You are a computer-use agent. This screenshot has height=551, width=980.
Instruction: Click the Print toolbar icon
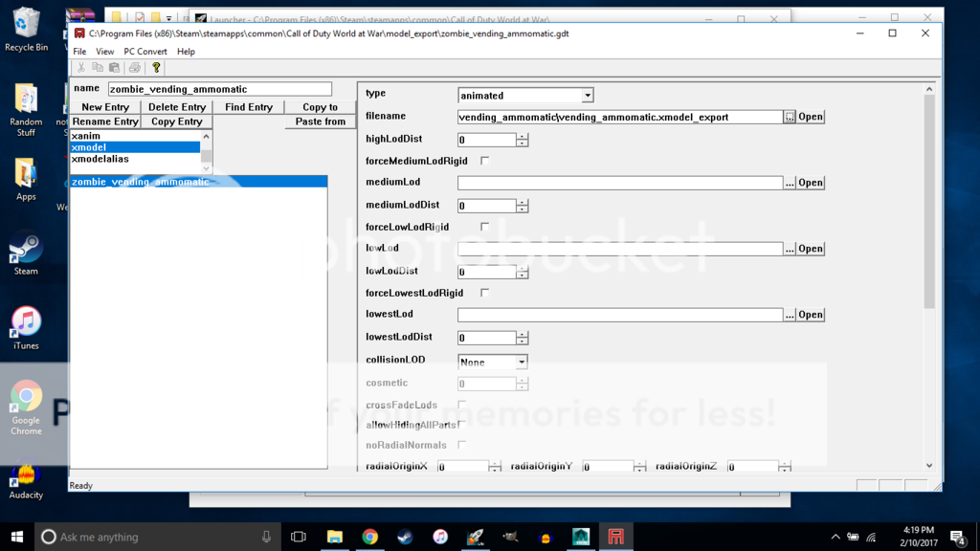134,68
